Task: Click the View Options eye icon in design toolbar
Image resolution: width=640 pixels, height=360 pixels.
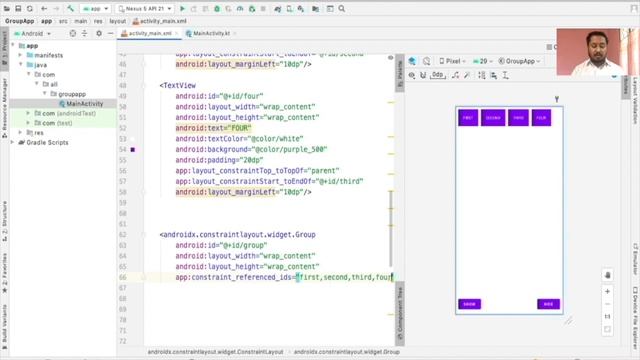Action: pos(412,76)
